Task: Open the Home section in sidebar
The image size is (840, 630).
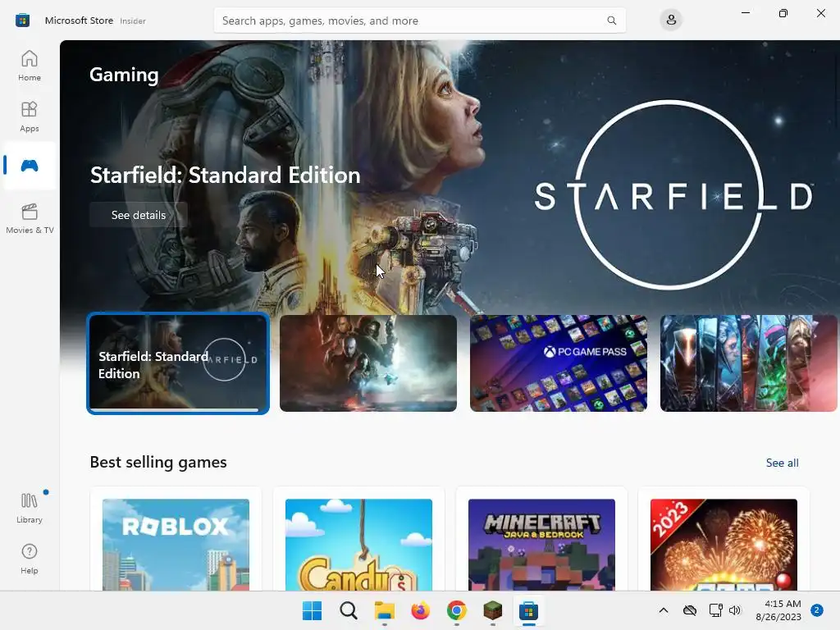Action: (30, 66)
